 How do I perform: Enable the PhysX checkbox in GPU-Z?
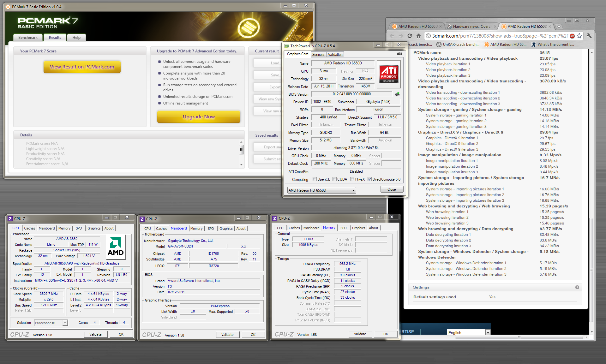pyautogui.click(x=352, y=179)
